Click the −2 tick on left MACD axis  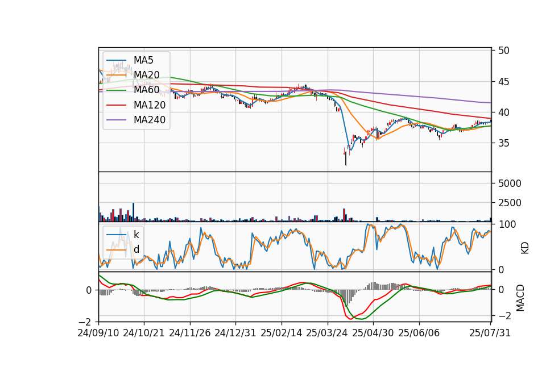85,322
